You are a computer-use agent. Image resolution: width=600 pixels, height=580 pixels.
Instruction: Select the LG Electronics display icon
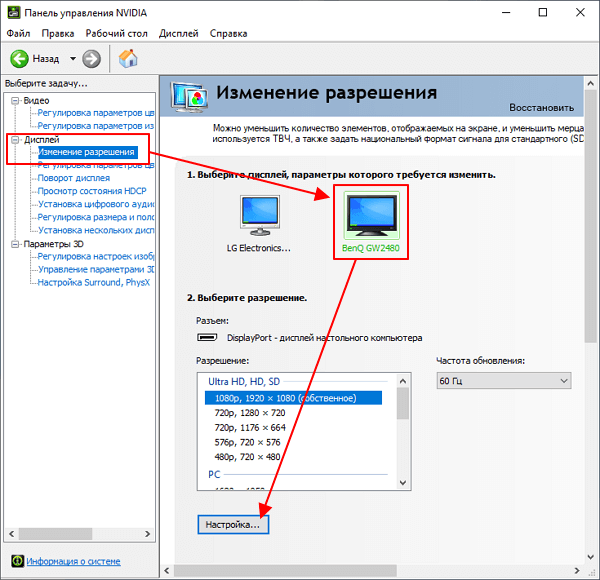pyautogui.click(x=260, y=215)
